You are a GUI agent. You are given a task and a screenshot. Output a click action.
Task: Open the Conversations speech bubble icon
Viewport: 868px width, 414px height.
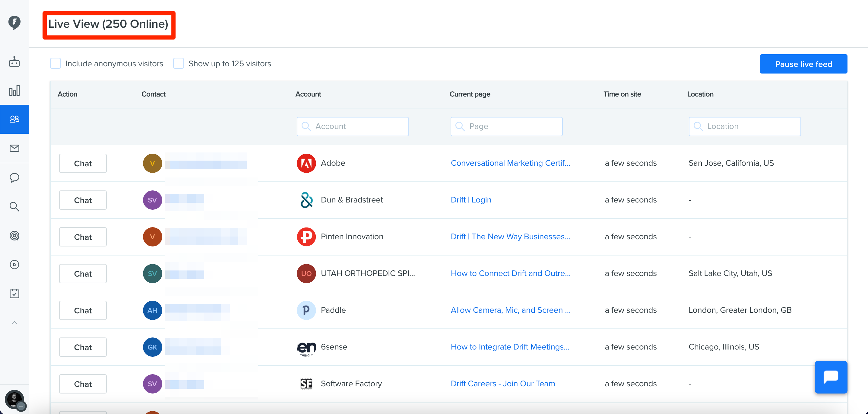pyautogui.click(x=14, y=177)
